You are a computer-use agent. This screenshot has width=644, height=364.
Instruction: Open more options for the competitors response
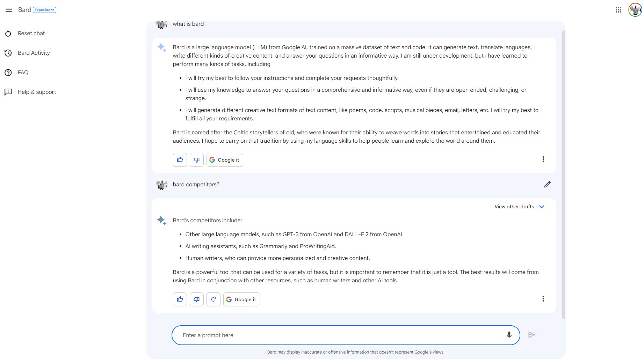click(543, 299)
